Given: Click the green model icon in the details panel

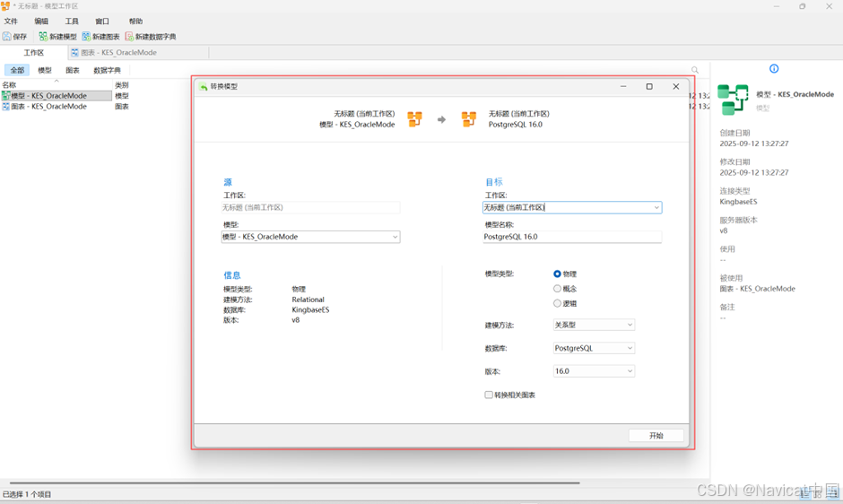Looking at the screenshot, I should tap(733, 100).
